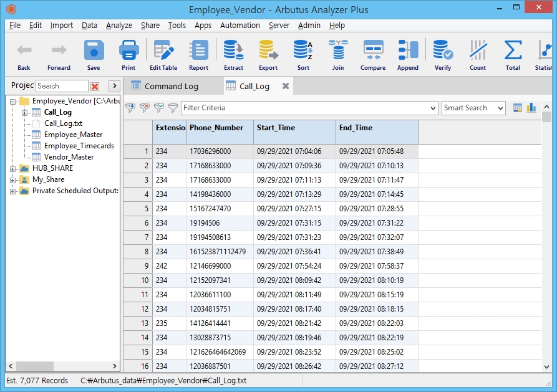Select Call_Log.txt file in tree

63,123
